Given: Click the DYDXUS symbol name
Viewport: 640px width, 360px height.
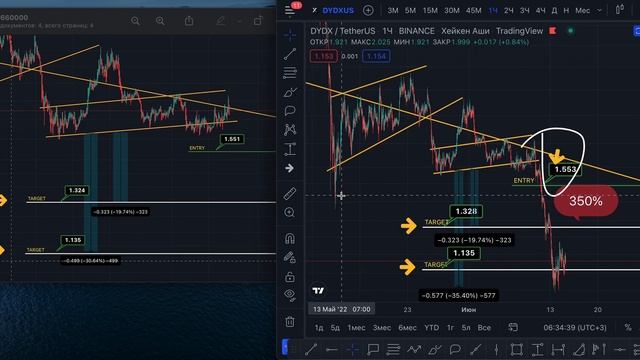Looking at the screenshot, I should click(x=338, y=11).
